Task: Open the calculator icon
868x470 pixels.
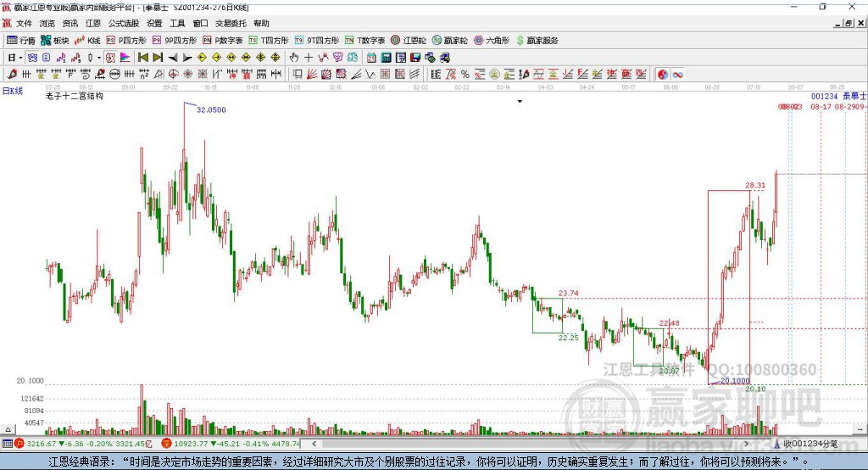Action: click(386, 58)
